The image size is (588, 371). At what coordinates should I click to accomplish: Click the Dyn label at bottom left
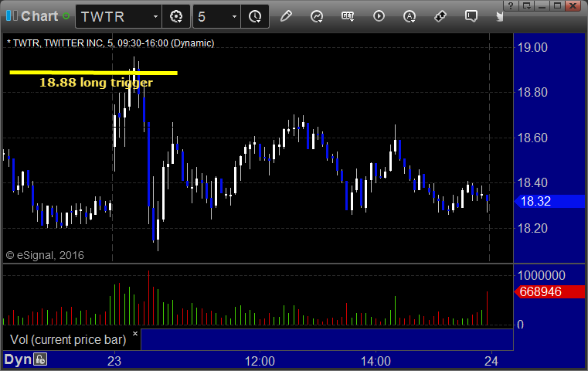[18, 359]
